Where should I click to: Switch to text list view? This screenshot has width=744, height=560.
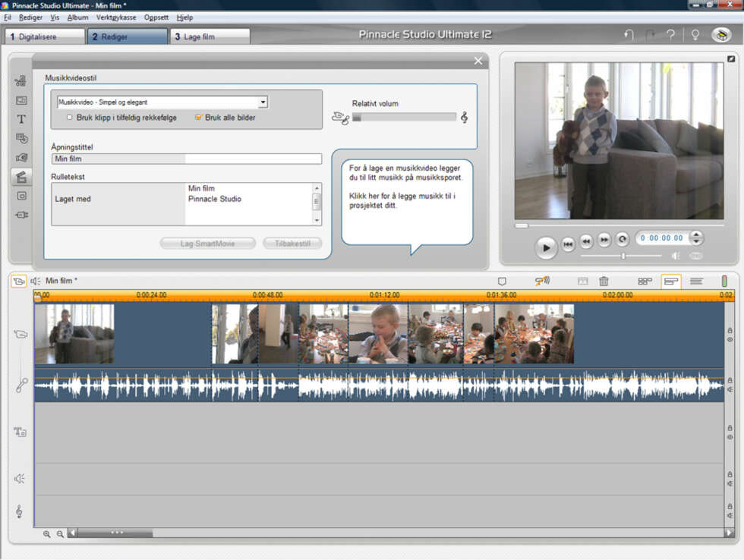(696, 282)
